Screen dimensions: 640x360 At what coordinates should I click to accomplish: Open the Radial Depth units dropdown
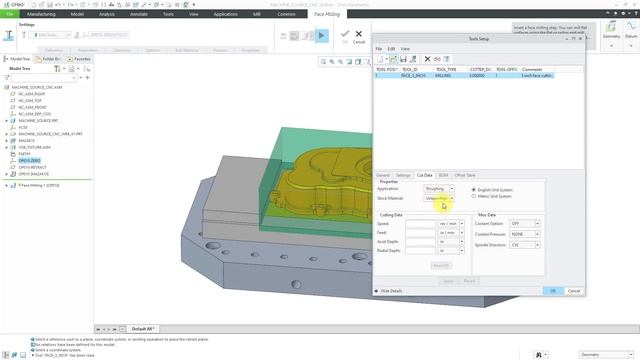(462, 251)
